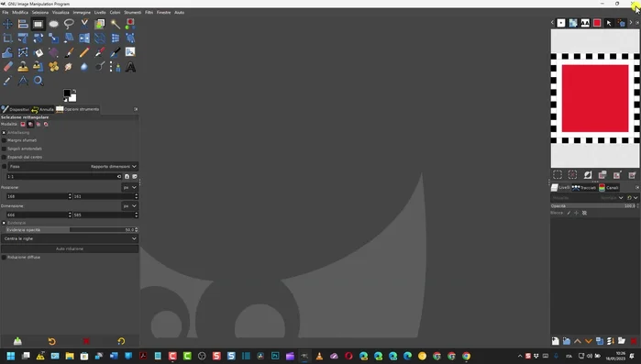Enable Spigoli arrotondati option
Screen dimensions: 641x364
4,149
